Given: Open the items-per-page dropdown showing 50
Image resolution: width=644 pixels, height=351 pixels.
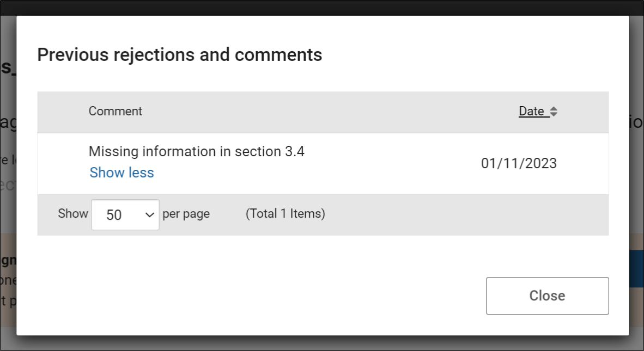Looking at the screenshot, I should coord(125,214).
